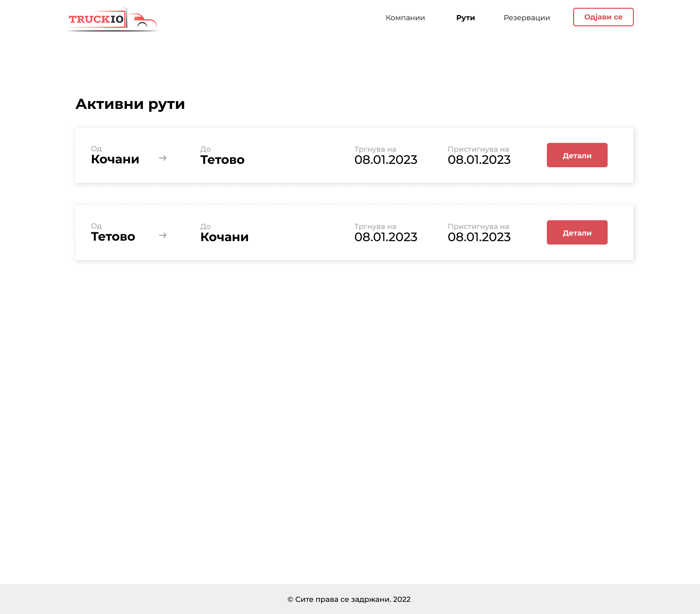The width and height of the screenshot is (700, 614).
Task: Open Детали for the Кочани to Тетово route
Action: click(577, 155)
